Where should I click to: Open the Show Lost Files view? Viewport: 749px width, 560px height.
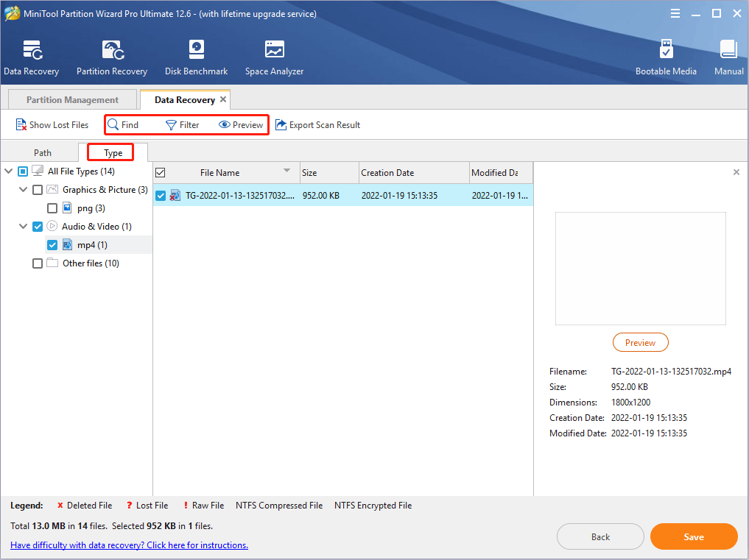click(52, 124)
